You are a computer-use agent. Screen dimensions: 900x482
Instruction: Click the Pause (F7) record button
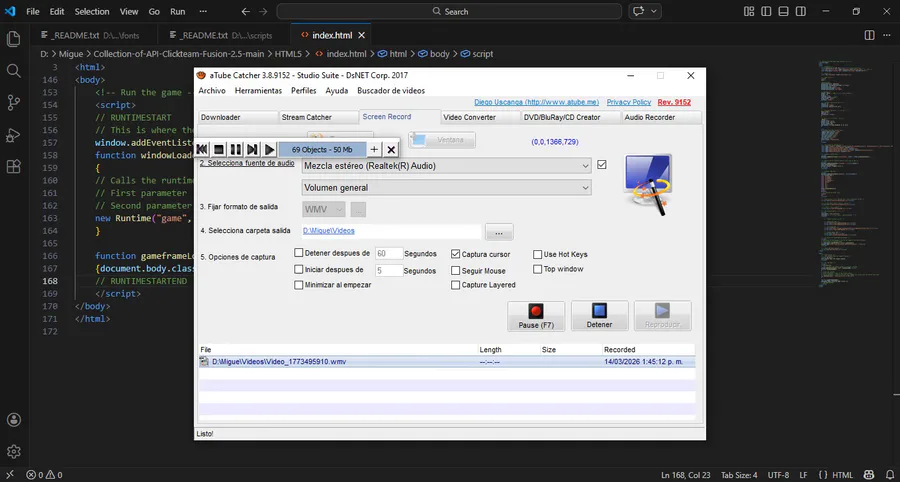[536, 316]
